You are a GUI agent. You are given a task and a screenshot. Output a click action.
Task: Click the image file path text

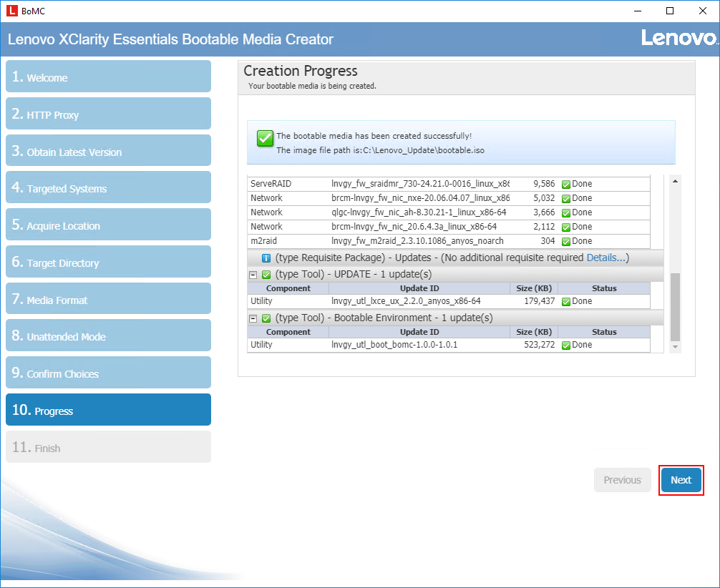point(380,150)
